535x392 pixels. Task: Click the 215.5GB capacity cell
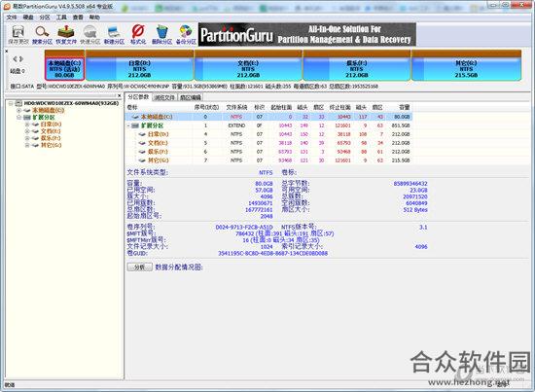tap(401, 160)
